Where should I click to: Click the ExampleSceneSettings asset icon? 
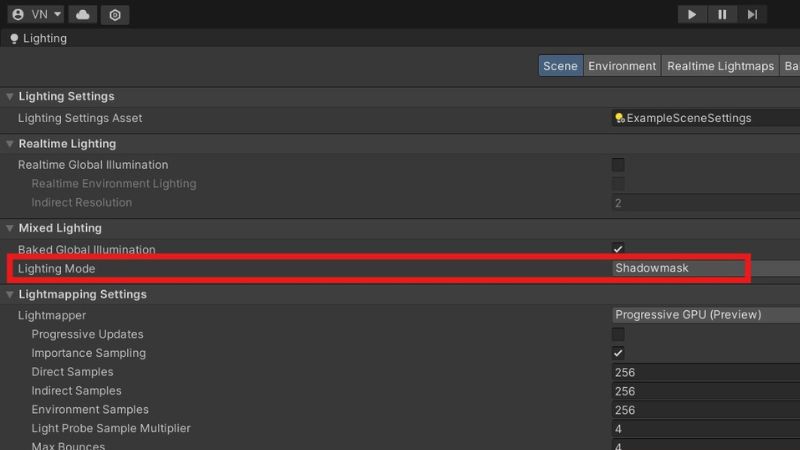click(619, 118)
